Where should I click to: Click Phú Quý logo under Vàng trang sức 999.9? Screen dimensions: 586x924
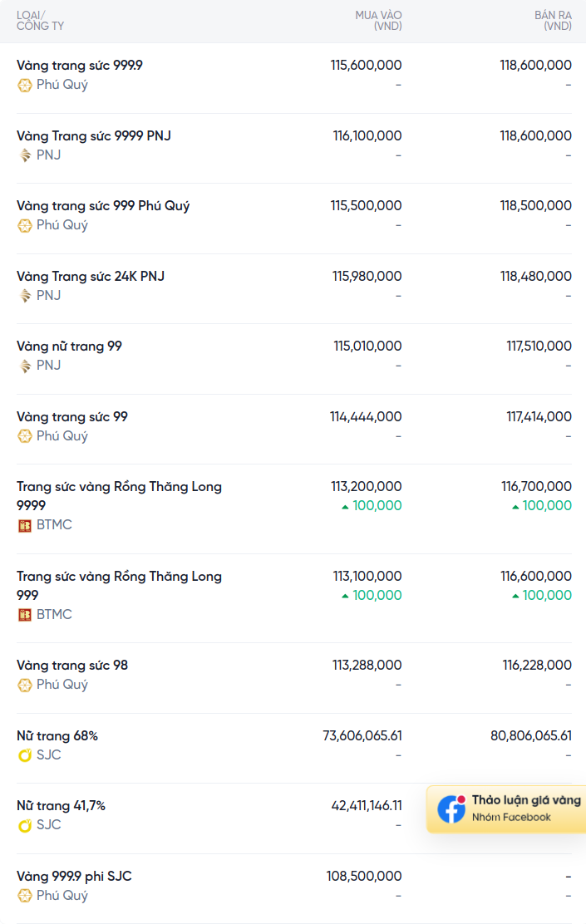tap(24, 86)
